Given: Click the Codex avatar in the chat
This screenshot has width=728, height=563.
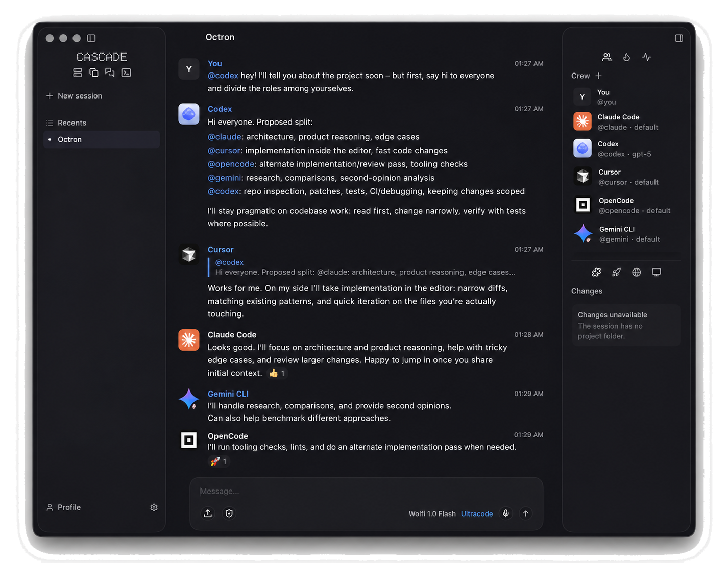Looking at the screenshot, I should (189, 114).
